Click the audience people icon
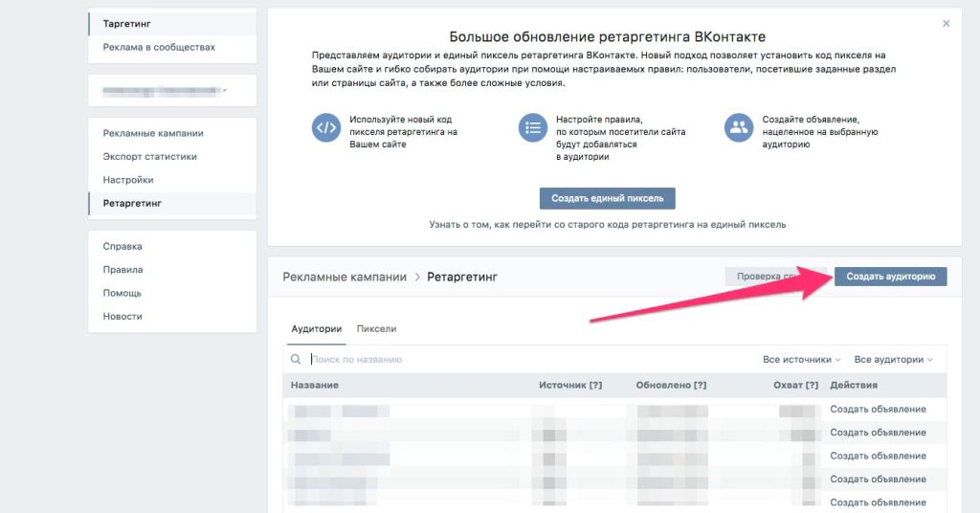 [x=739, y=128]
